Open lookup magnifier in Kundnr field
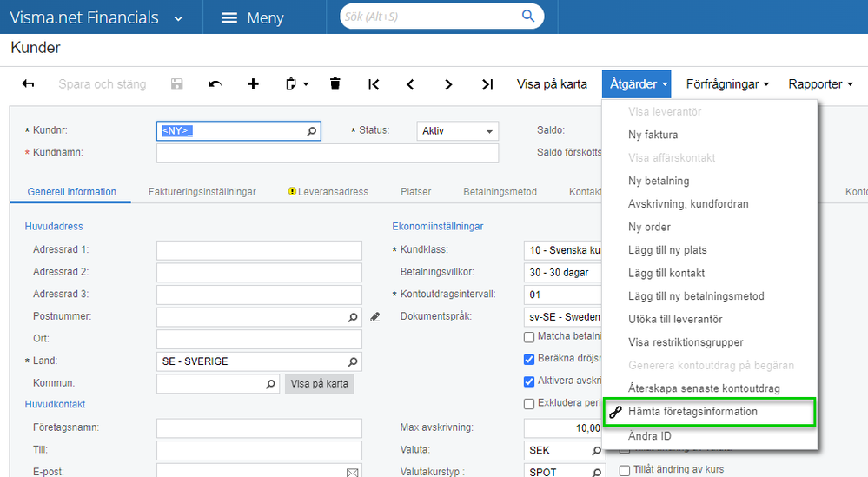868x477 pixels. click(312, 131)
